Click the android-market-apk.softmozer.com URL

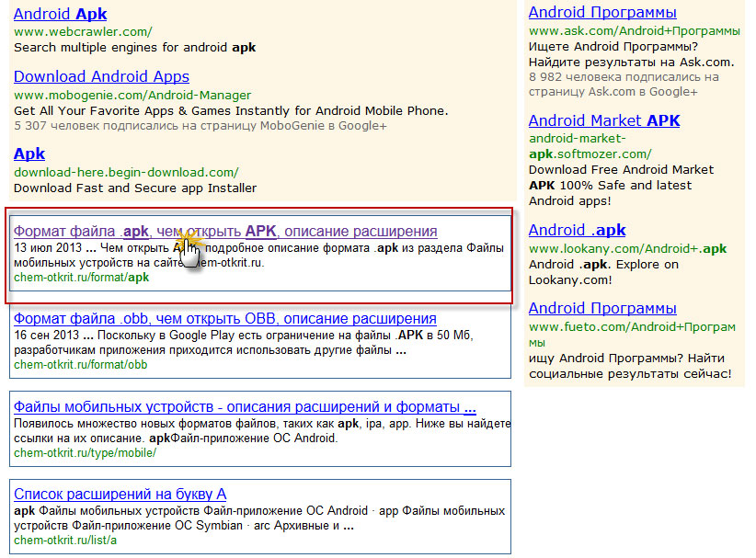point(590,147)
